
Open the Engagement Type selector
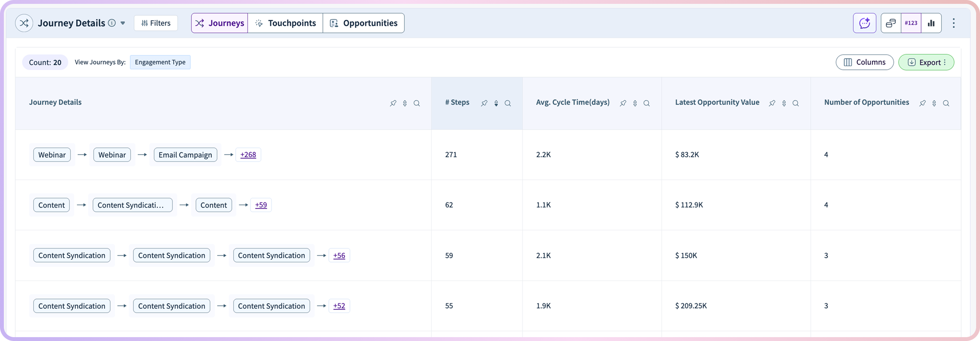click(160, 62)
